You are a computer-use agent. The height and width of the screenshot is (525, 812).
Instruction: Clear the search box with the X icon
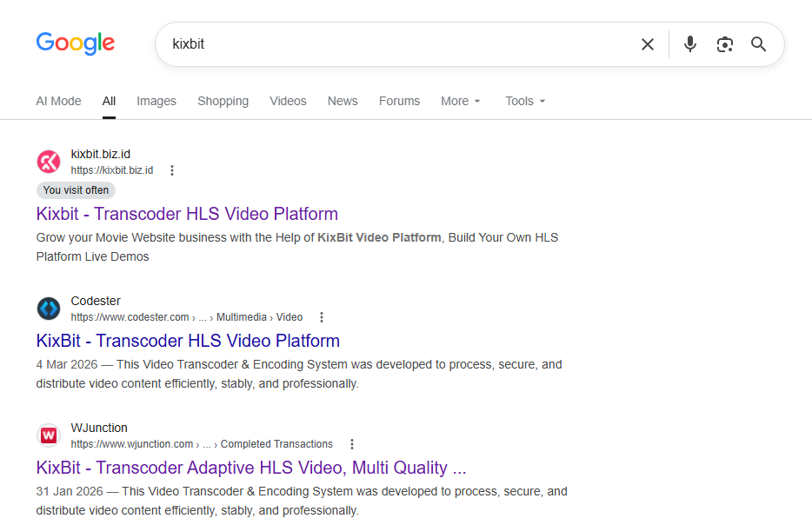tap(648, 44)
